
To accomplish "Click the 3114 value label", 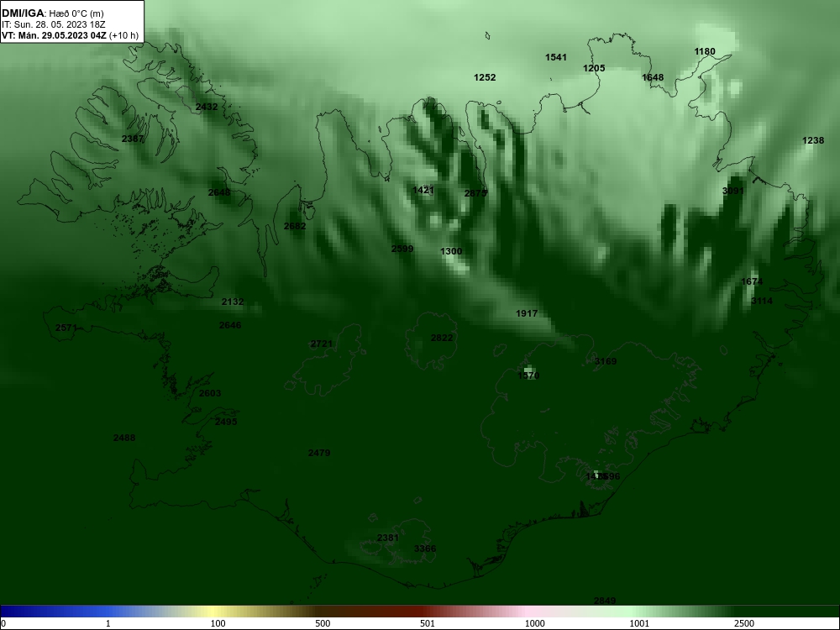I will (x=762, y=301).
